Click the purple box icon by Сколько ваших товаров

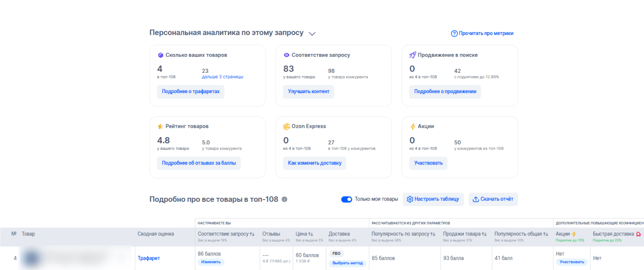[x=161, y=55]
